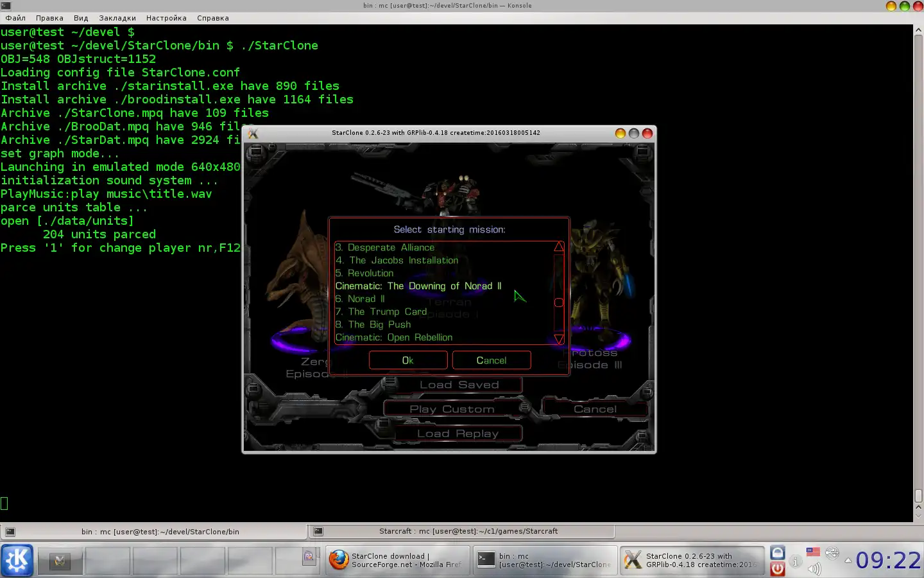Switch to the Firefox StarClone download window
The height and width of the screenshot is (578, 924).
pyautogui.click(x=398, y=560)
